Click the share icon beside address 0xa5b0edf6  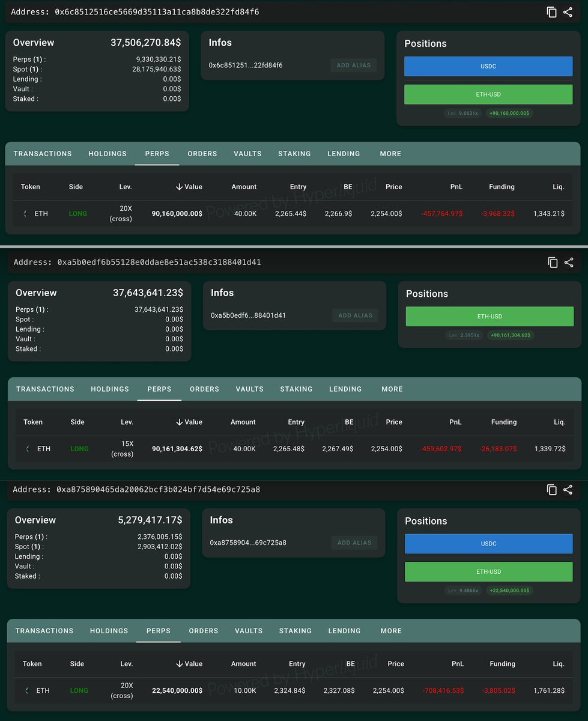(569, 262)
